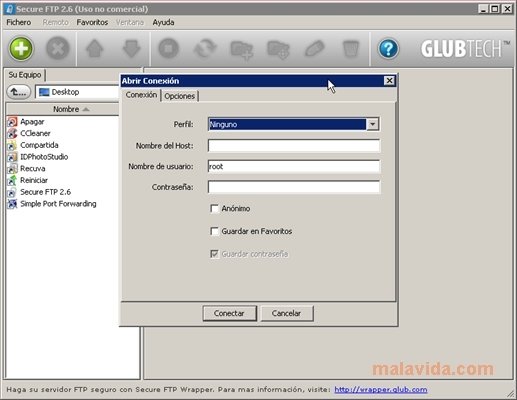Click the new folder toolbar icon
The image size is (517, 400).
242,50
